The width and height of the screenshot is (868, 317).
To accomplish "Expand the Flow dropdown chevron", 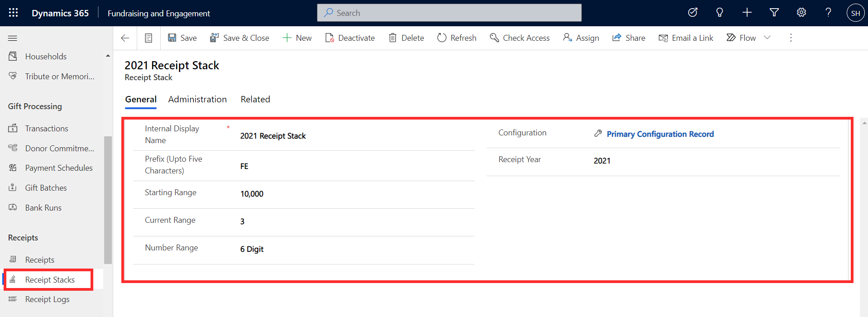I will [x=767, y=38].
